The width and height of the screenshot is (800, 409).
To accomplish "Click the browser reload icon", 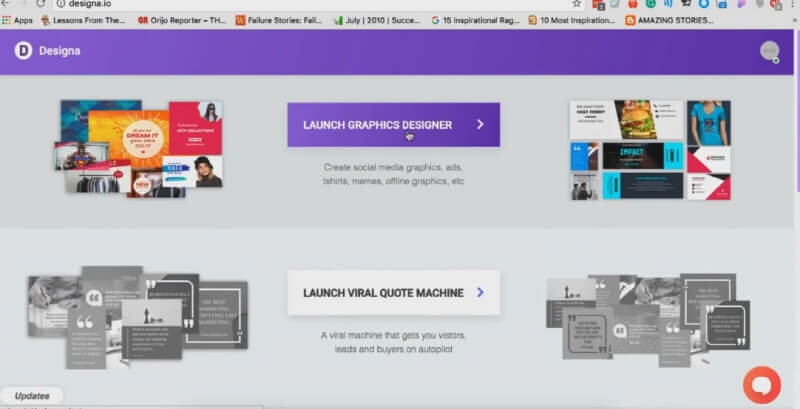I will coord(40,4).
